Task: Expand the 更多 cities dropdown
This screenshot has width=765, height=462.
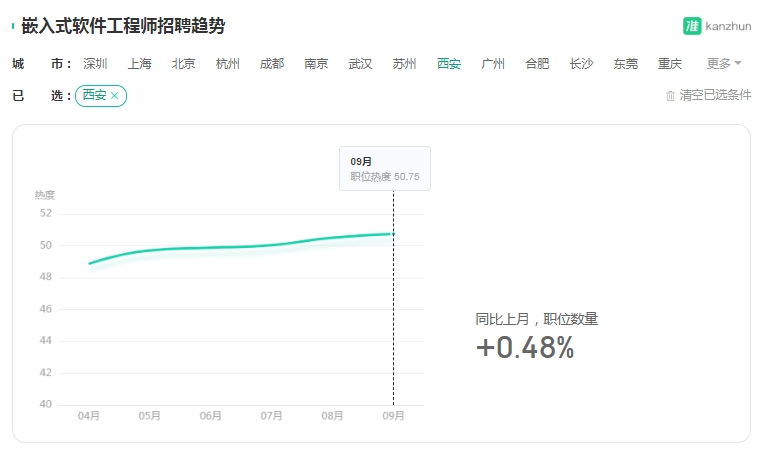Action: coord(724,63)
